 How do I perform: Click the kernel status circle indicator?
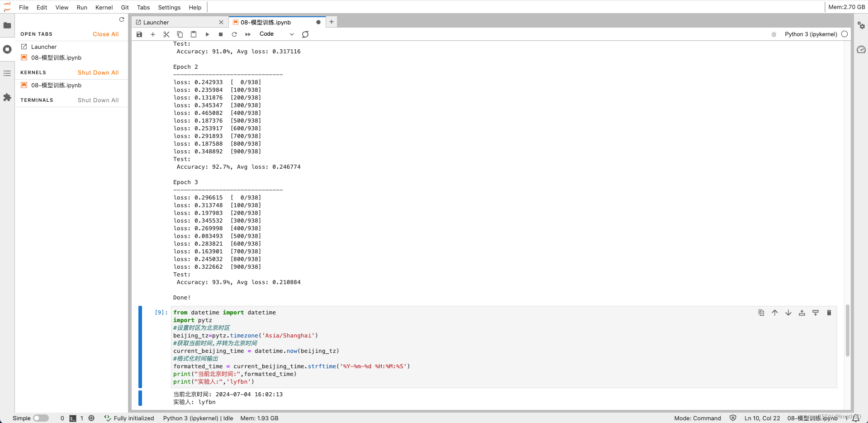(x=844, y=34)
